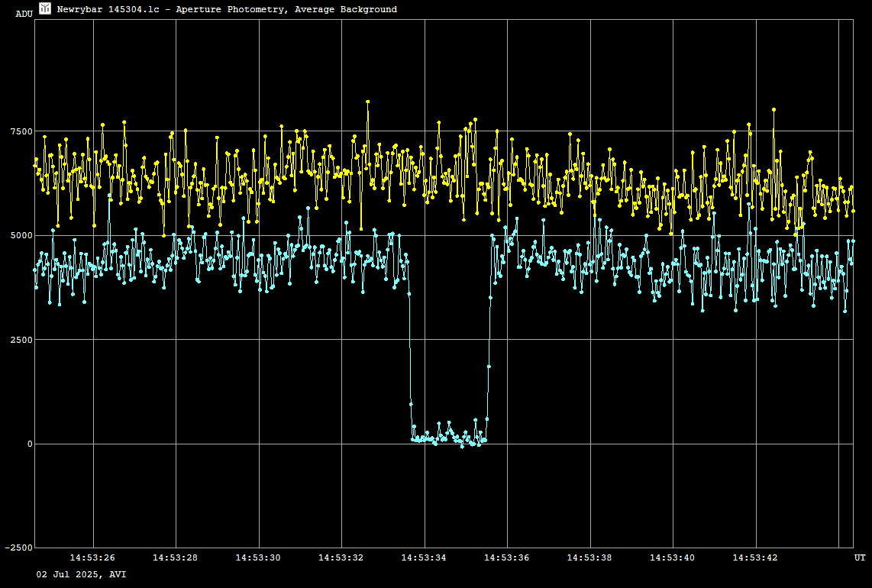Select the 14:53:30 time axis label
This screenshot has height=588, width=872.
(258, 557)
